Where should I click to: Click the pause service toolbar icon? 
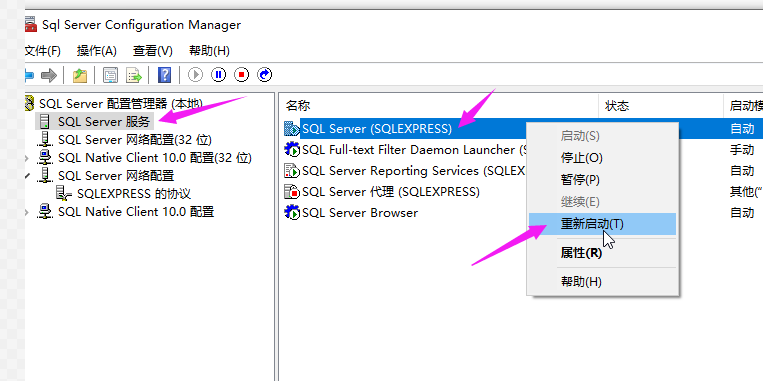click(218, 75)
